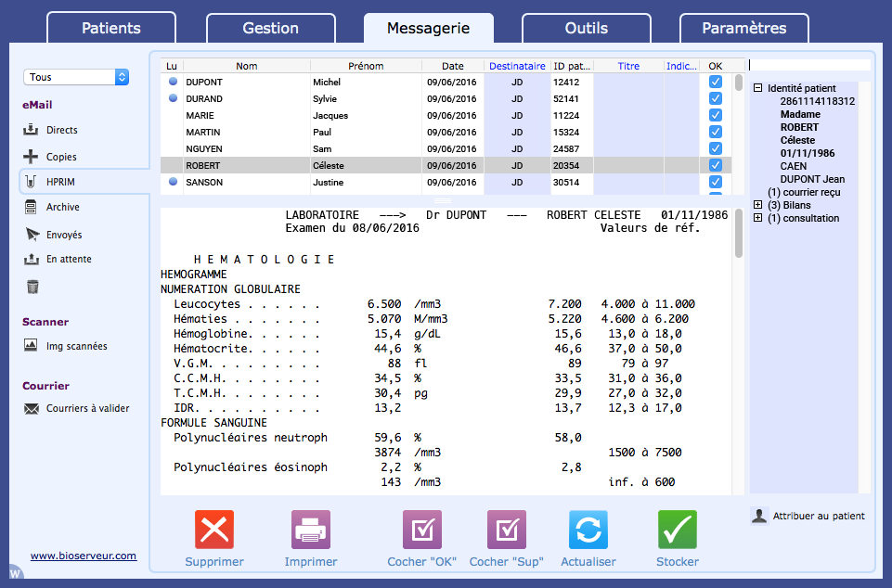
Task: Toggle OK checkbox for DUPONT Michel
Action: (715, 82)
